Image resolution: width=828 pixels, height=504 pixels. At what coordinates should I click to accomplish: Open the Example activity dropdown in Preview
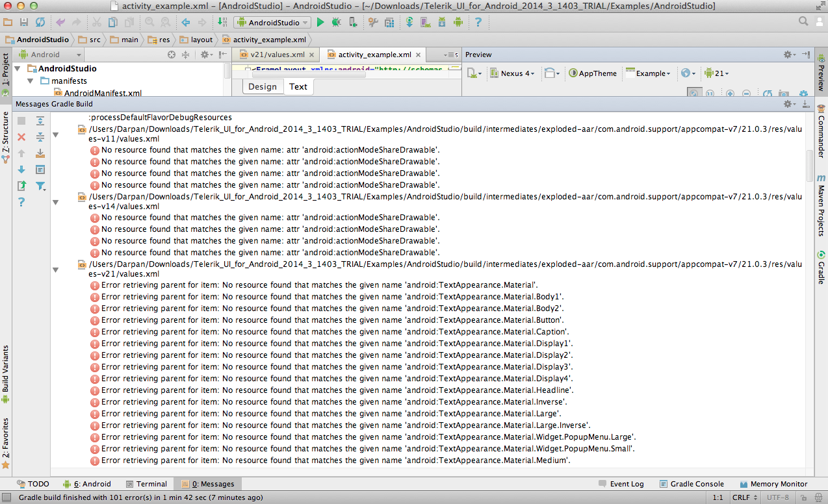(648, 73)
